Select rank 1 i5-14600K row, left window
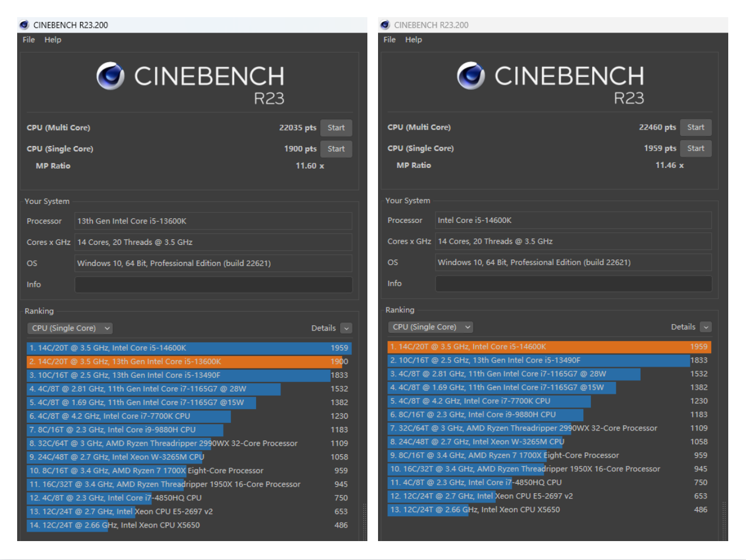The width and height of the screenshot is (746, 560). point(189,348)
